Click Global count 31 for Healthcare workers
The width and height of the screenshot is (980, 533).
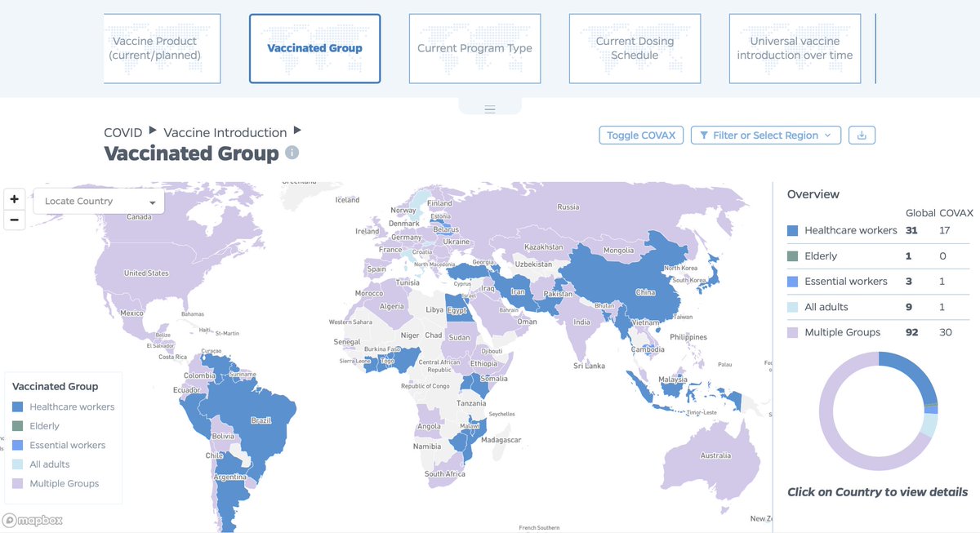[x=911, y=230]
